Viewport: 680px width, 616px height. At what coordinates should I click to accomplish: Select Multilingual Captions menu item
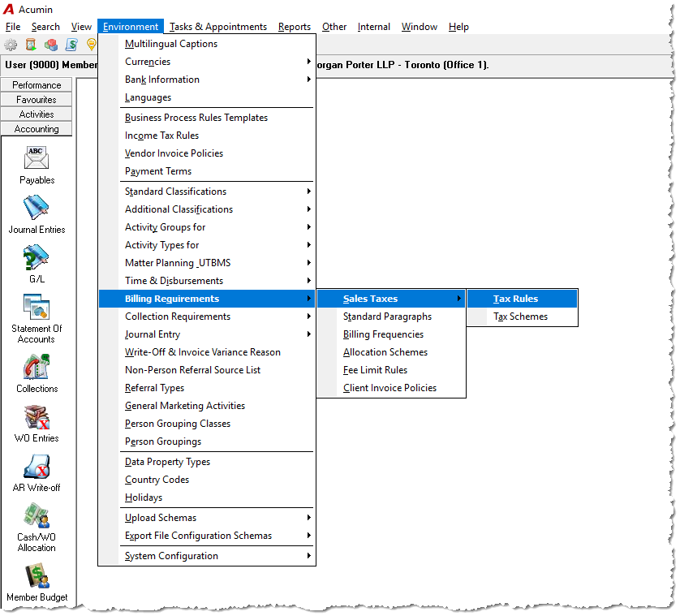(x=206, y=44)
